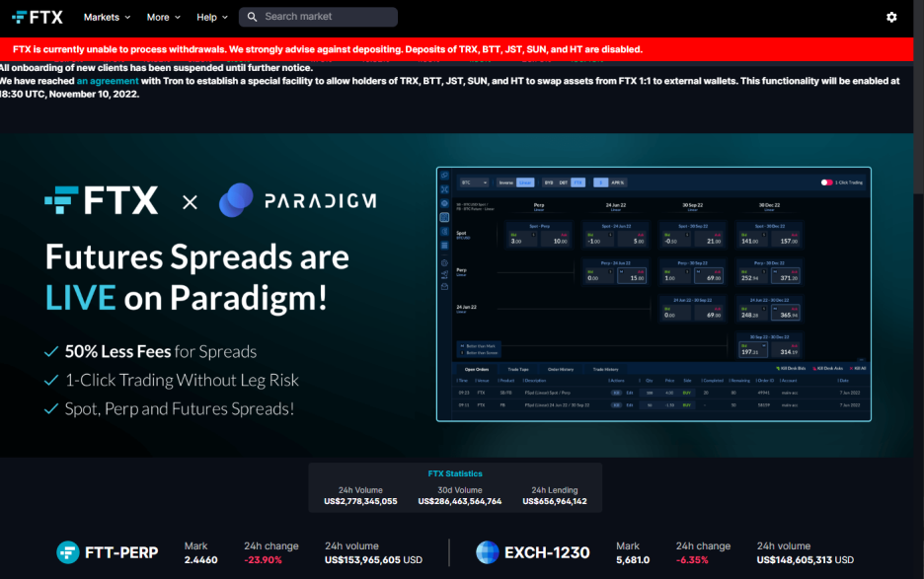This screenshot has height=579, width=924.
Task: Click the 'Futures Spreads are LIVE' banner headline
Action: click(x=196, y=277)
